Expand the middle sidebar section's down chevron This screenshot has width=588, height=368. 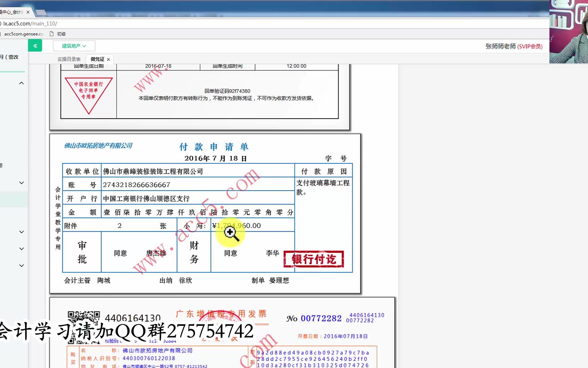[21, 182]
